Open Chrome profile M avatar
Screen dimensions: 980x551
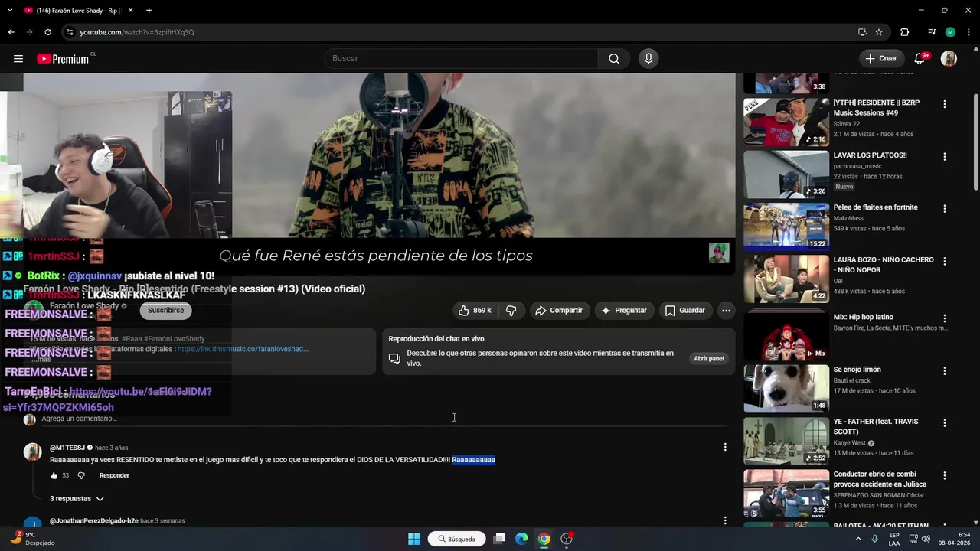pyautogui.click(x=950, y=32)
